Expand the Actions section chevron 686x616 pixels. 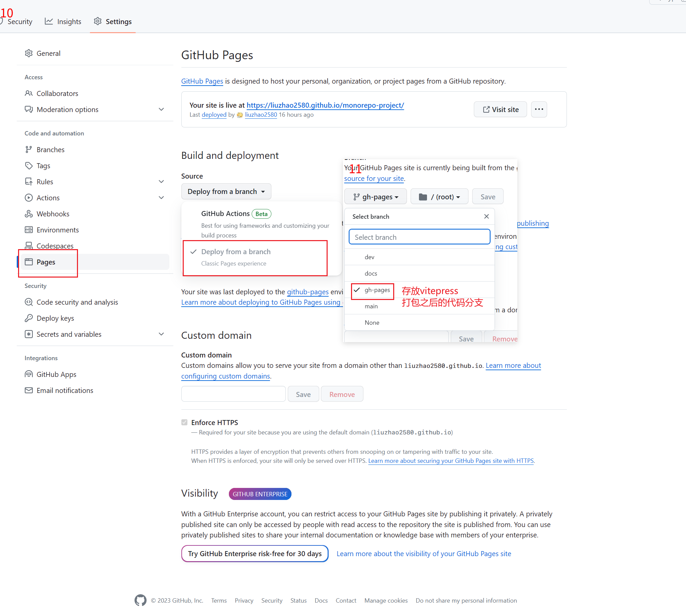click(x=162, y=198)
